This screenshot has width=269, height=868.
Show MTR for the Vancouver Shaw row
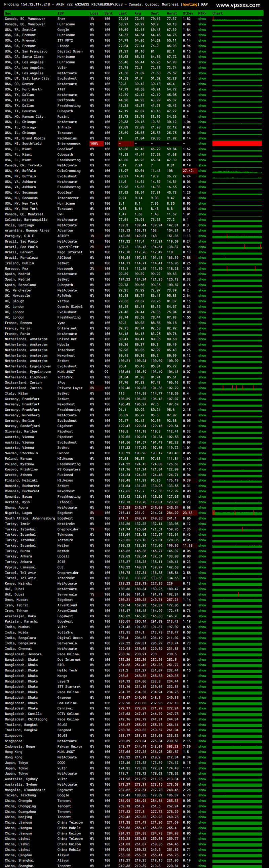pyautogui.click(x=202, y=19)
